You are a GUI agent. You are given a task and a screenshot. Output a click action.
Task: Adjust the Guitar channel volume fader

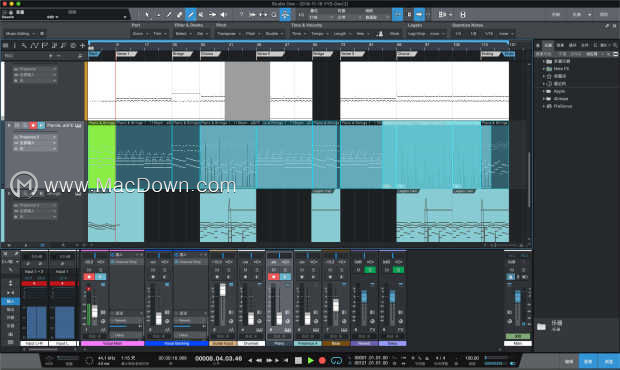223,290
